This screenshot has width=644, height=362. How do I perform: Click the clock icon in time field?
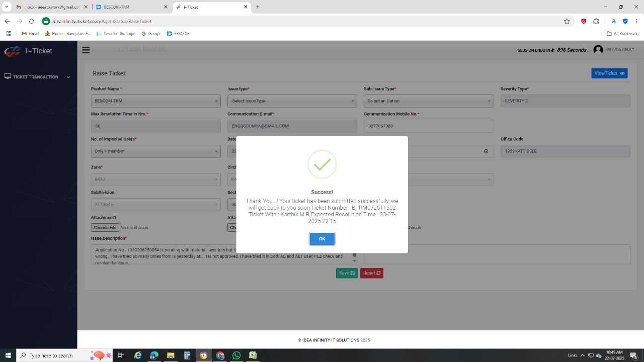point(486,151)
